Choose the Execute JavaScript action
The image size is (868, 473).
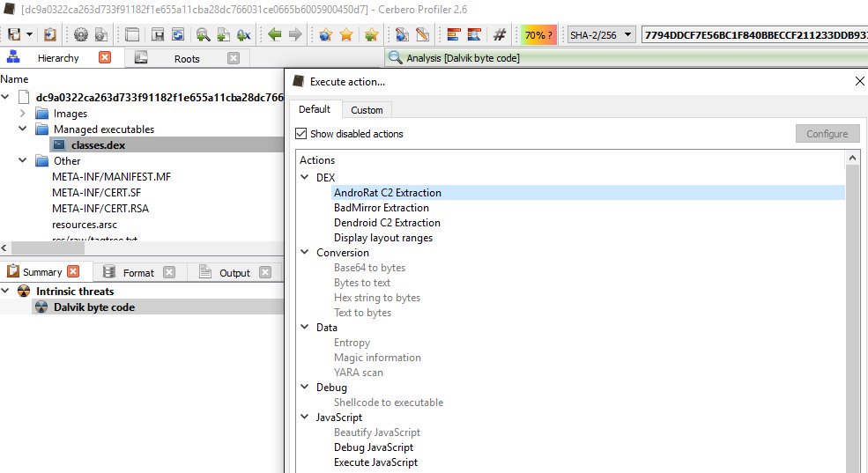coord(375,462)
